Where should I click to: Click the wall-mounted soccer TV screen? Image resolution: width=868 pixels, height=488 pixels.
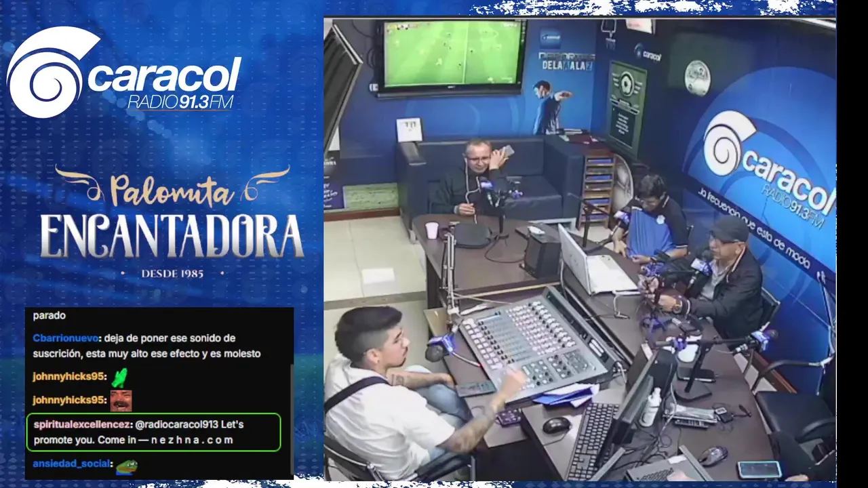click(452, 56)
